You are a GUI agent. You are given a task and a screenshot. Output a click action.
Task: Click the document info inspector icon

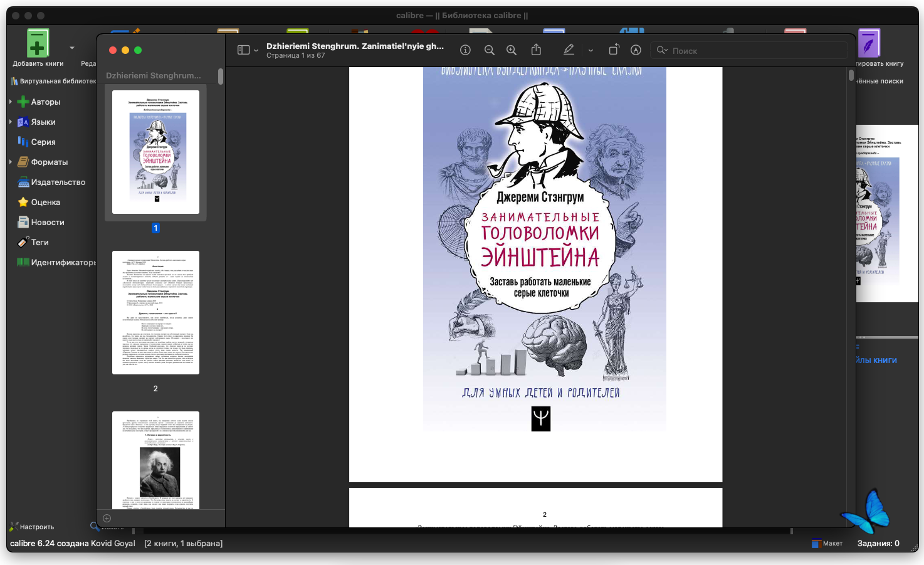pyautogui.click(x=465, y=50)
